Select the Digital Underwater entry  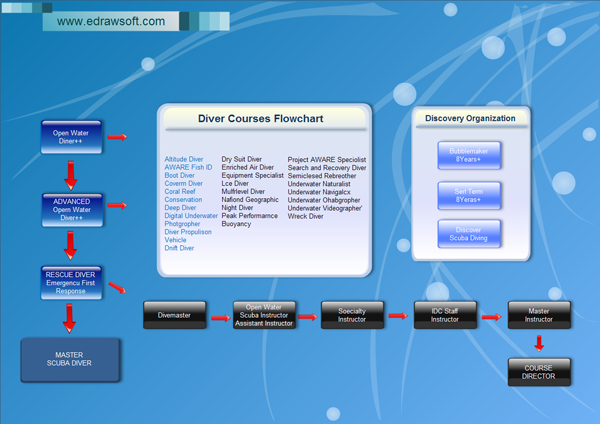point(191,215)
